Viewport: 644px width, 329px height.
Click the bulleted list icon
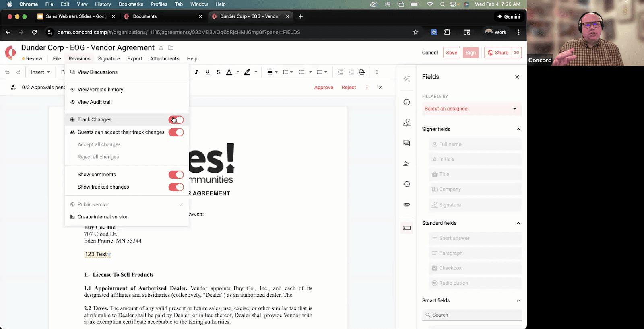302,72
